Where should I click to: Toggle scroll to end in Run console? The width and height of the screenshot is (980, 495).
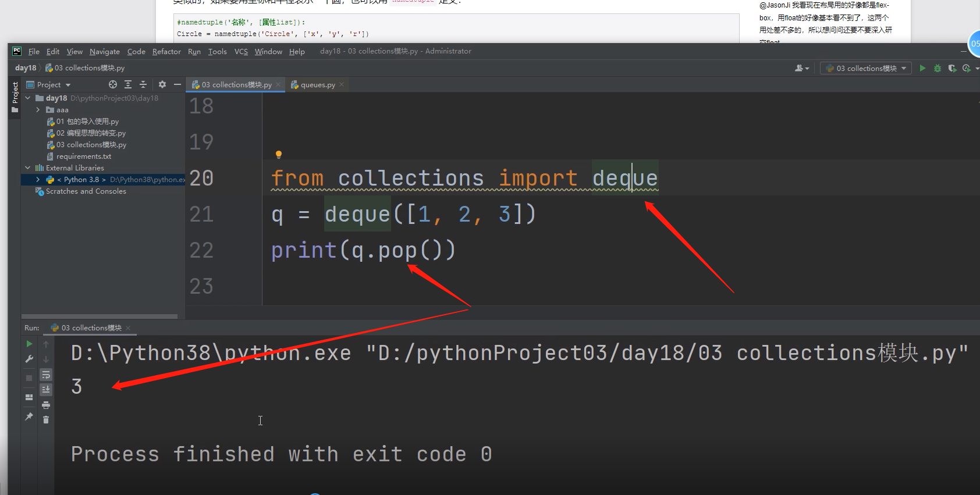pos(46,389)
